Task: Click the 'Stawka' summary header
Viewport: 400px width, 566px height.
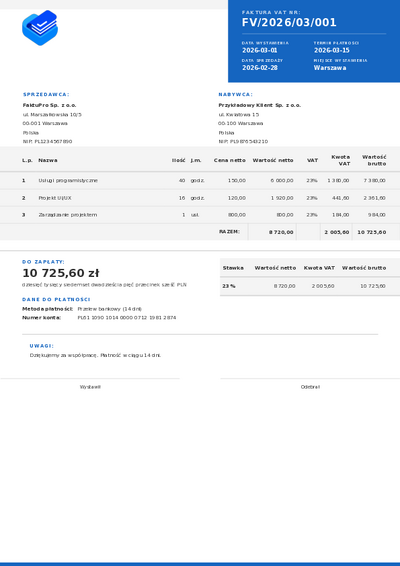Action: click(233, 268)
